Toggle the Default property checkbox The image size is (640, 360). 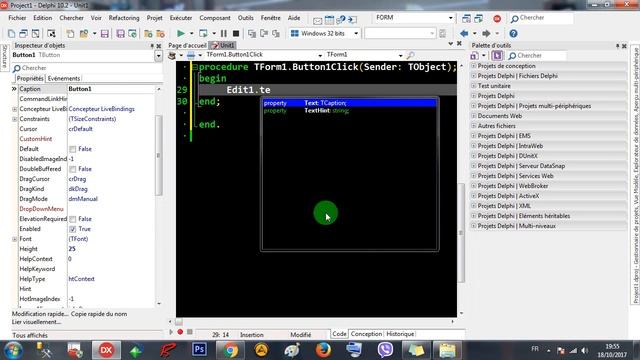coord(73,149)
